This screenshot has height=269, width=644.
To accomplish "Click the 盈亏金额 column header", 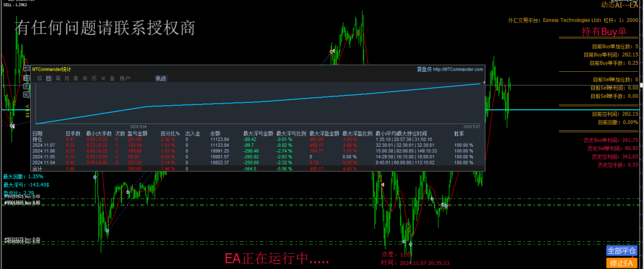I will click(136, 134).
